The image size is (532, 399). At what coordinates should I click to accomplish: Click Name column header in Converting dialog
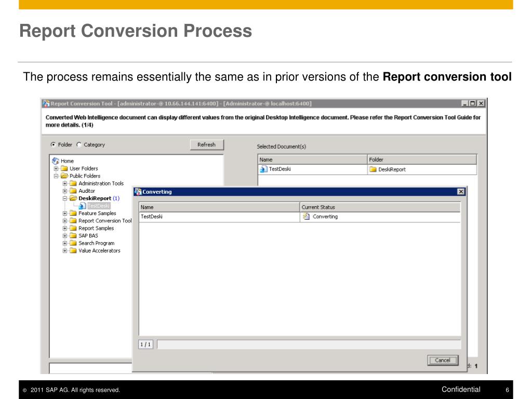click(219, 207)
